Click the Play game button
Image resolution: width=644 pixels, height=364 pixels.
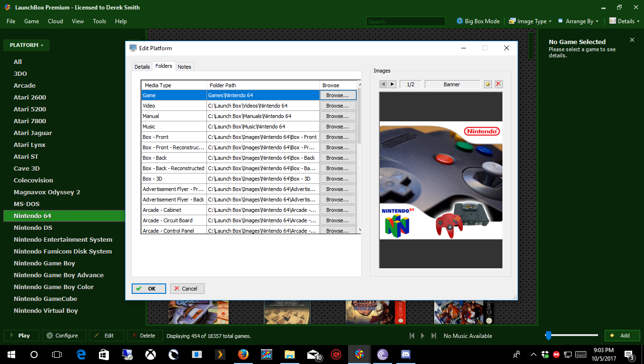21,336
